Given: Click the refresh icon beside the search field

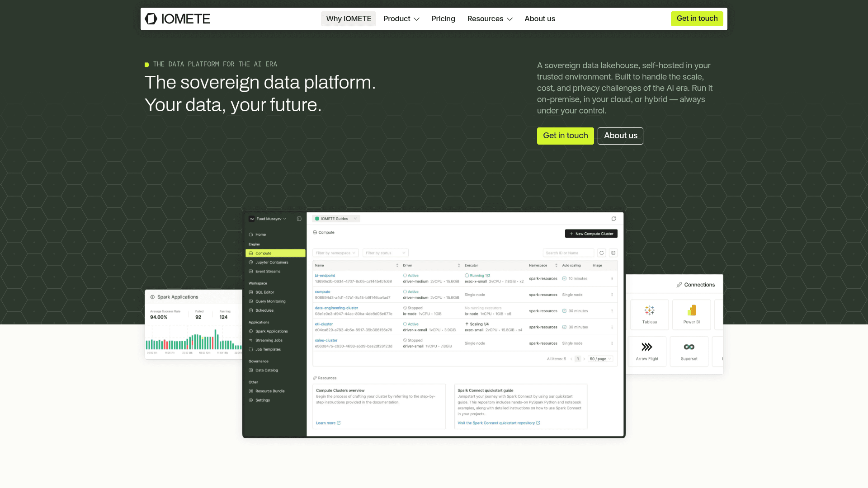Looking at the screenshot, I should click(602, 253).
